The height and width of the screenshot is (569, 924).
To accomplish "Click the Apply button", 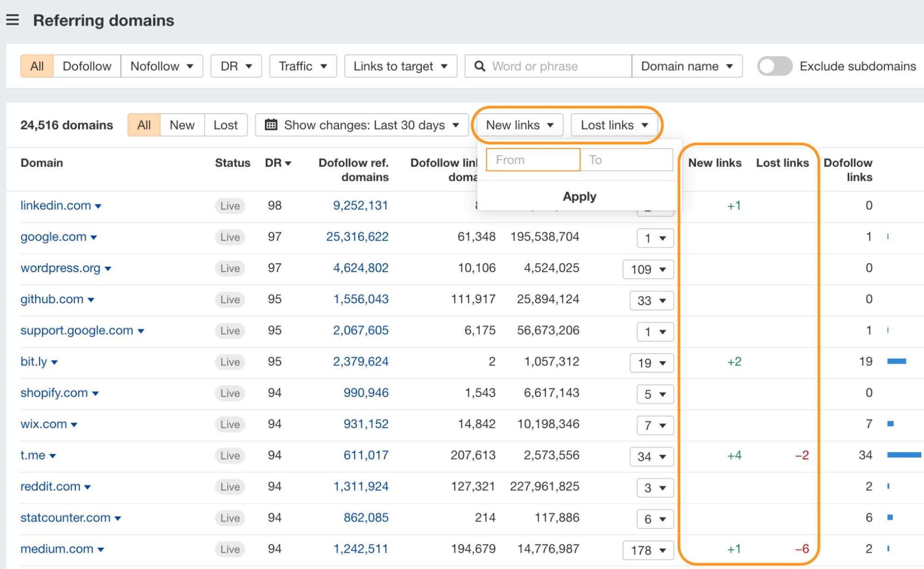I will pyautogui.click(x=579, y=196).
